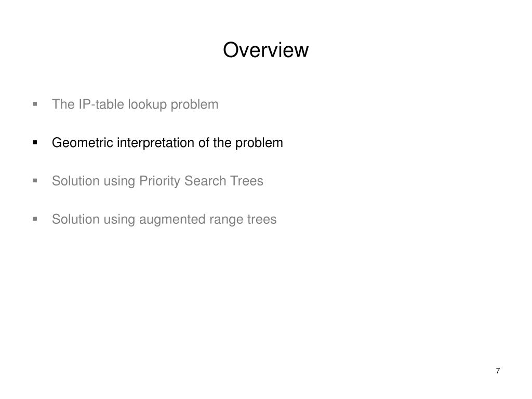The height and width of the screenshot is (399, 532).
Task: Click the gray bullet marker beside IP-table lookup
Action: coord(35,104)
